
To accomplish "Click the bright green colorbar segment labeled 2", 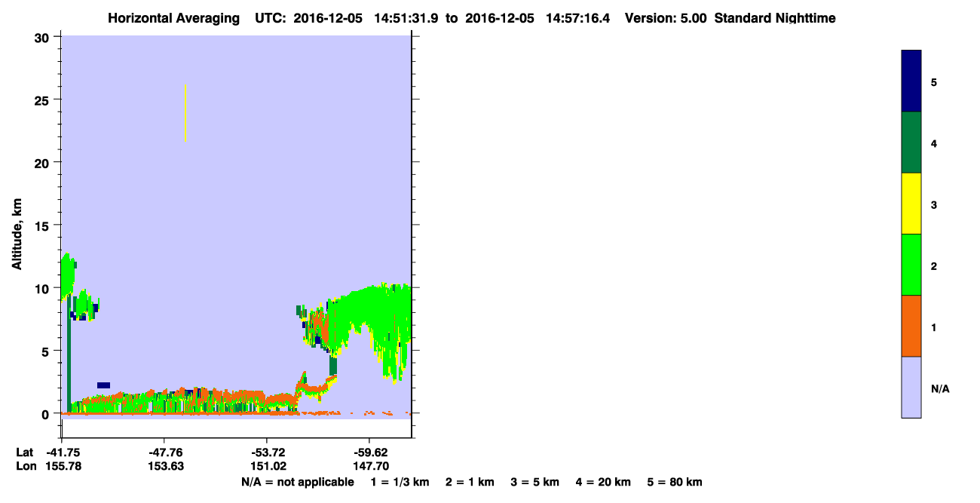I will pos(911,265).
